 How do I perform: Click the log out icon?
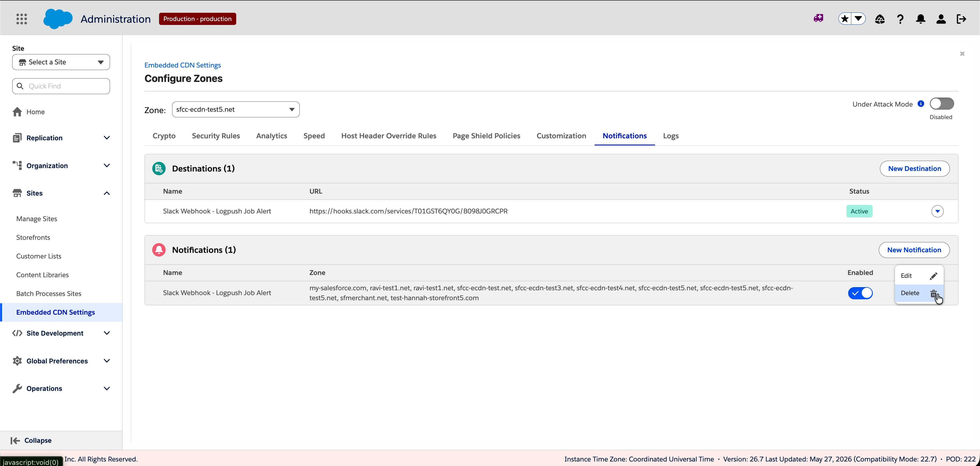point(961,19)
